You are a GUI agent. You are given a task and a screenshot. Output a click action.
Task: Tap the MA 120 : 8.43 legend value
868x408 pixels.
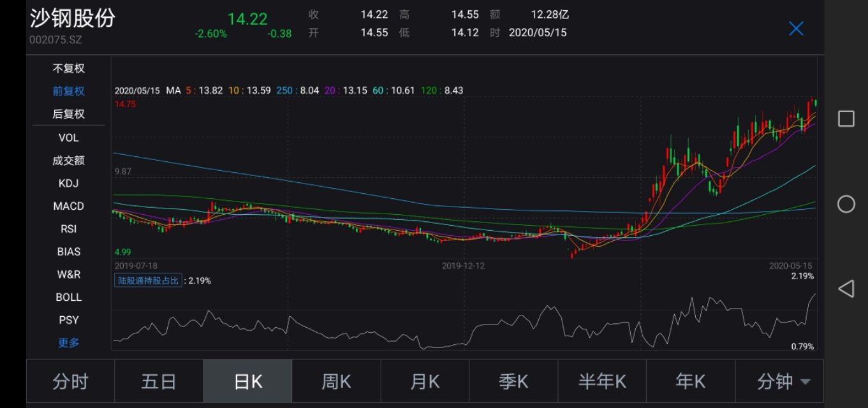click(x=441, y=91)
